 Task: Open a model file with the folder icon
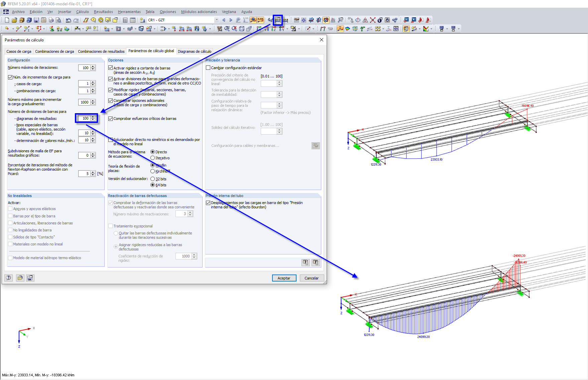[14, 20]
